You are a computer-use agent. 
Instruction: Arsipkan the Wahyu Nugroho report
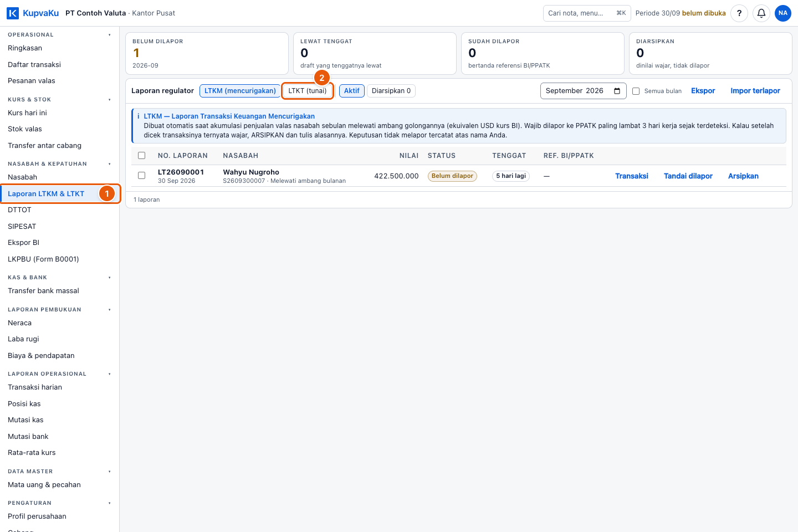pos(743,176)
